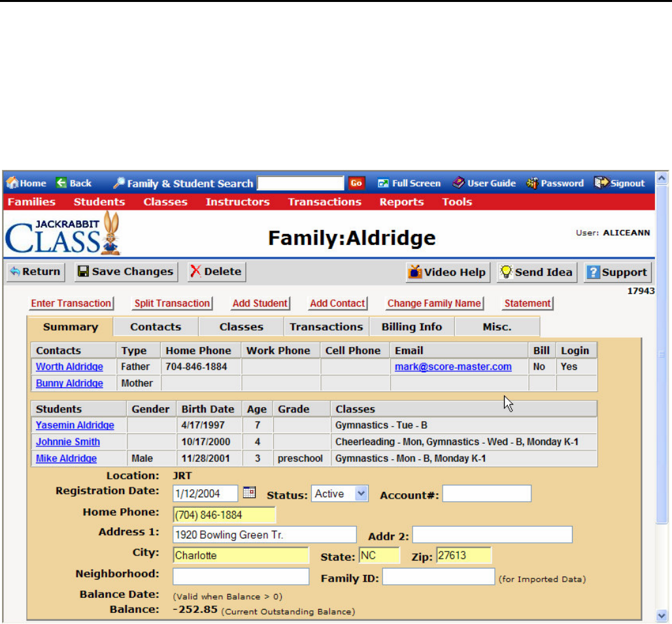This screenshot has height=624, width=672.
Task: Click the Support question mark icon
Action: [593, 272]
